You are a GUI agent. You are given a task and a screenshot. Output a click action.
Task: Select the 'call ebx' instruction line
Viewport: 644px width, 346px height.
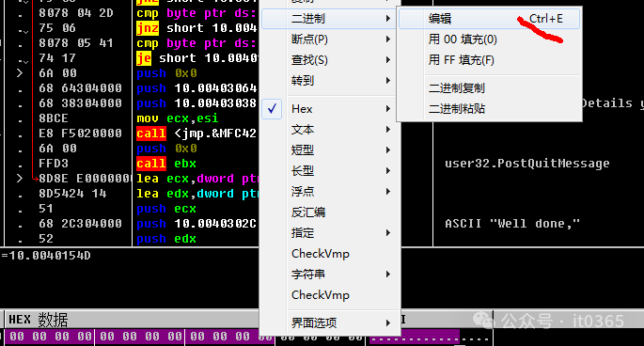pyautogui.click(x=166, y=164)
